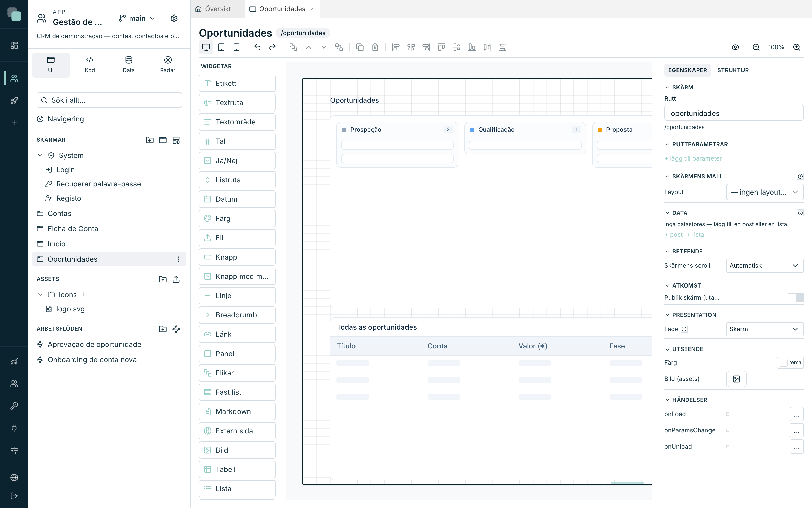The width and height of the screenshot is (812, 508).
Task: Open the Radar tab
Action: tap(167, 65)
